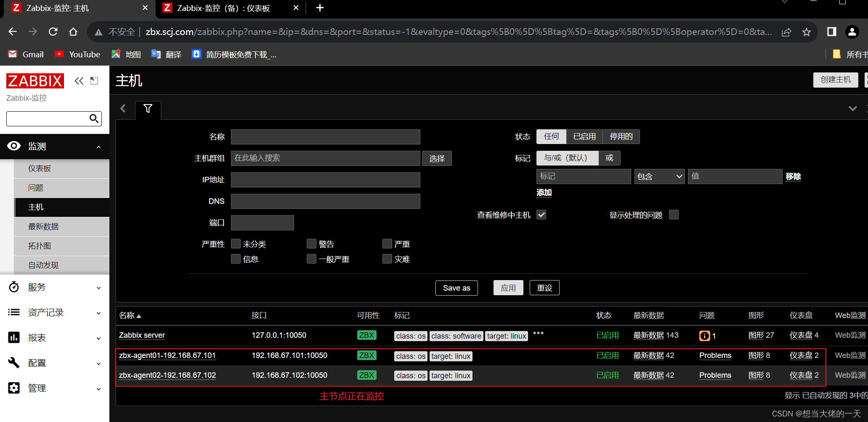Screen dimensions: 868x422
Task: Click the filter funnel tab
Action: point(148,109)
